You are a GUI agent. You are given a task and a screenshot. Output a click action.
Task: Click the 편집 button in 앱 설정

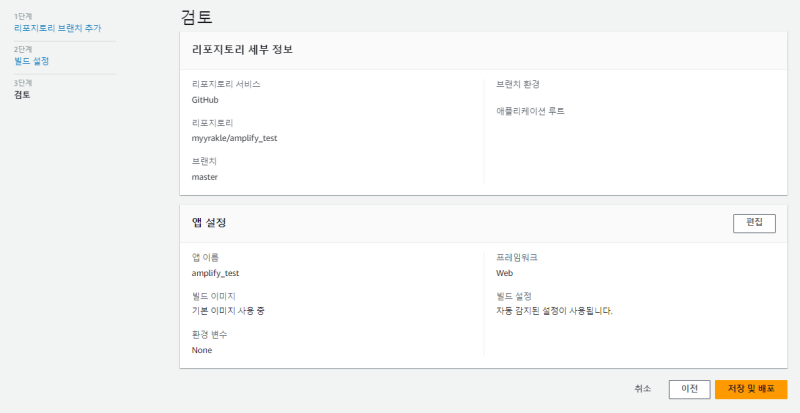click(x=753, y=223)
